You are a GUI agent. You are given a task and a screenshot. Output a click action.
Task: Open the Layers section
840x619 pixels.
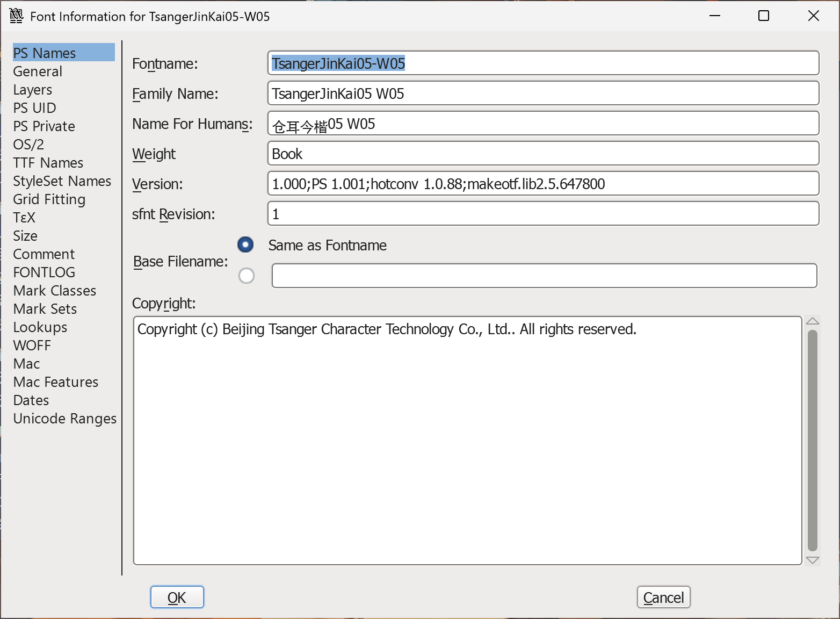33,90
